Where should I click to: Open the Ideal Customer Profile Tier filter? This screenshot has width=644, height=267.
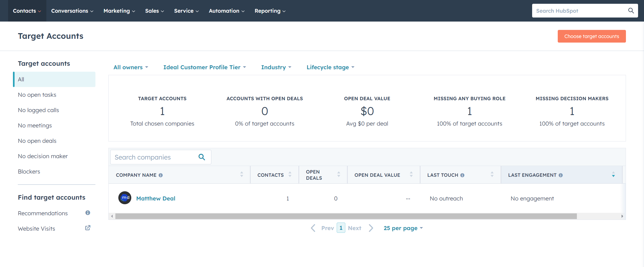pyautogui.click(x=204, y=67)
